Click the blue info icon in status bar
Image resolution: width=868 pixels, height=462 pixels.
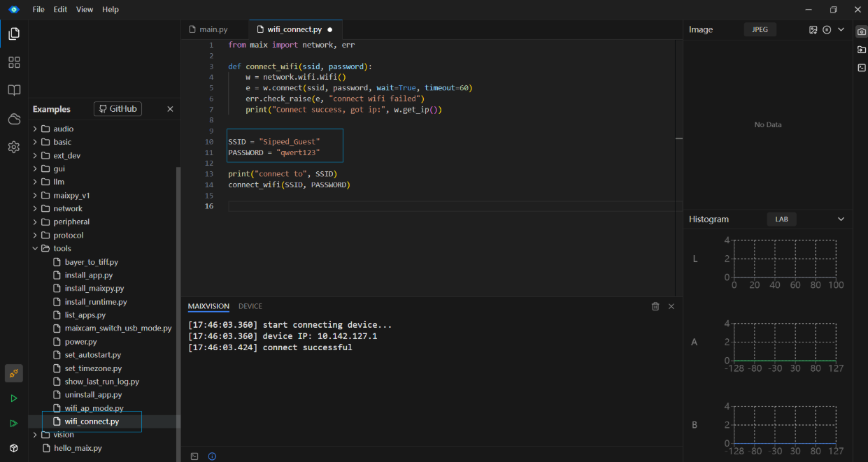point(212,456)
